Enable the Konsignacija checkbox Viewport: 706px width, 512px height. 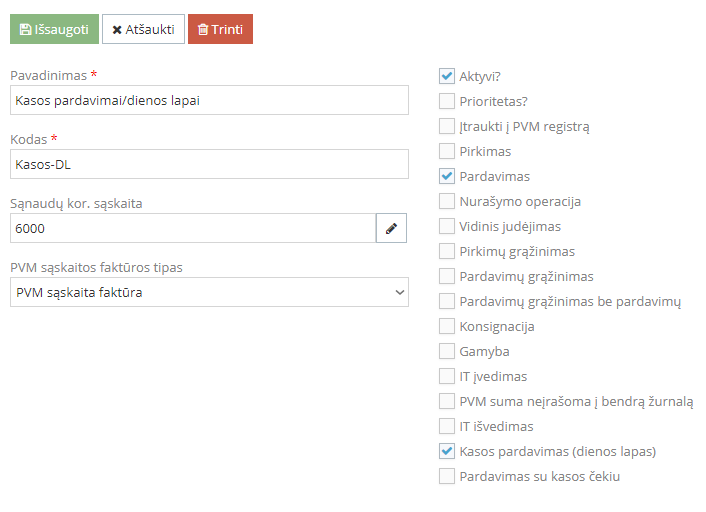coord(447,326)
